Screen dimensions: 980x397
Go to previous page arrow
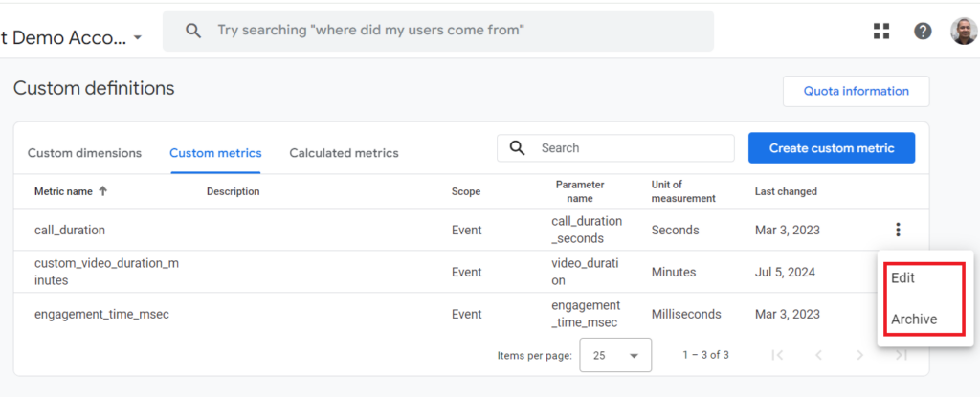pos(819,355)
